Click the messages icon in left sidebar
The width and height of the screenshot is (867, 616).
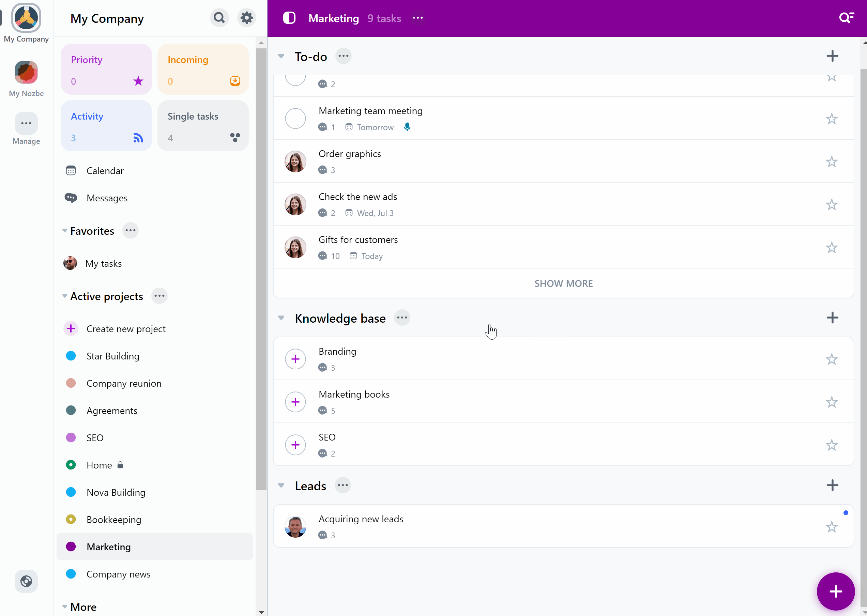(x=71, y=198)
